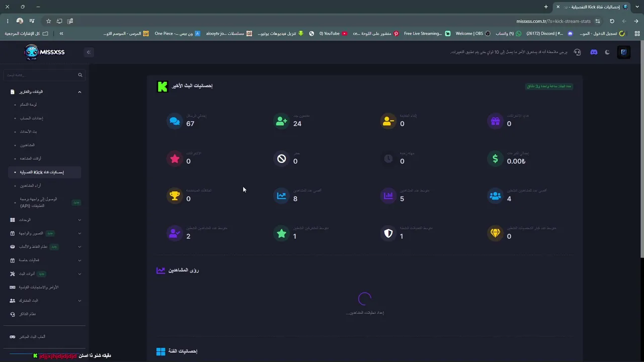Expand the التصور والواجهة sidebar section
644x362 pixels.
45,233
